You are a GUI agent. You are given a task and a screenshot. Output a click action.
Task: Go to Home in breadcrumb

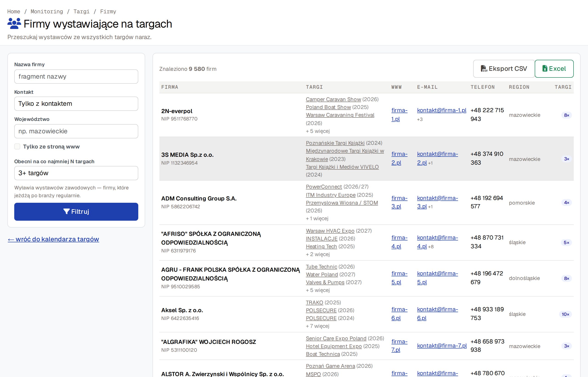click(14, 11)
